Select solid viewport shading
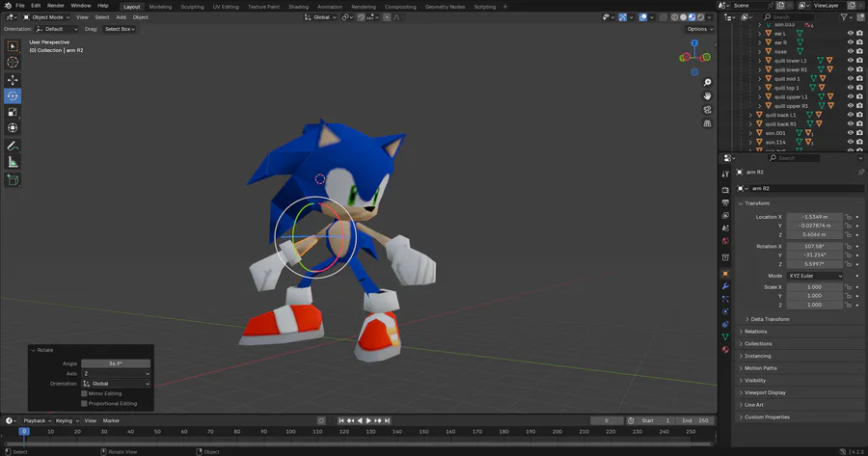The width and height of the screenshot is (868, 456). [x=683, y=17]
